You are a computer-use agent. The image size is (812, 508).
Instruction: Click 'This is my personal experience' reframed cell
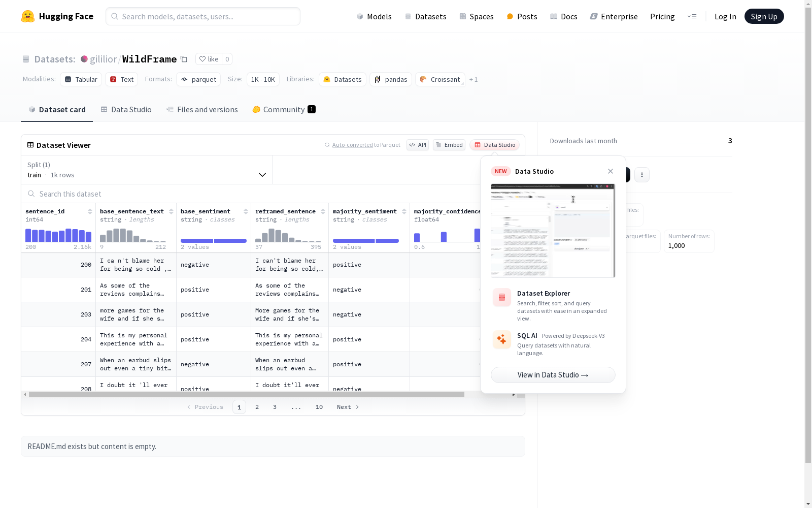tap(289, 339)
